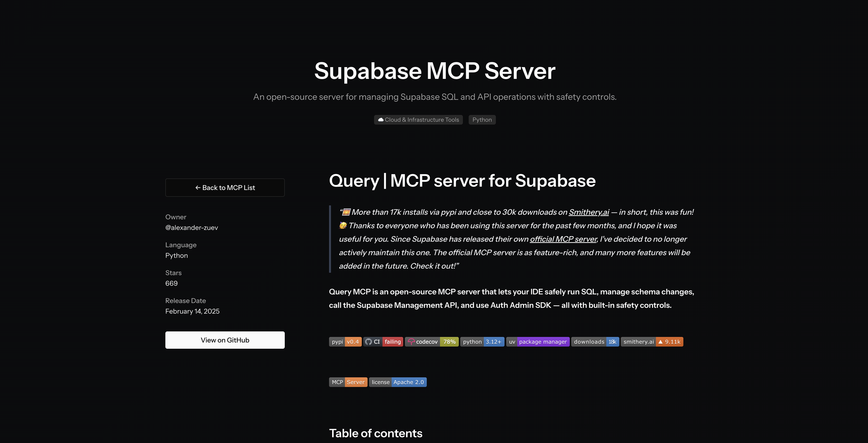The image size is (868, 443).
Task: Follow the official MCP server link
Action: click(x=563, y=239)
